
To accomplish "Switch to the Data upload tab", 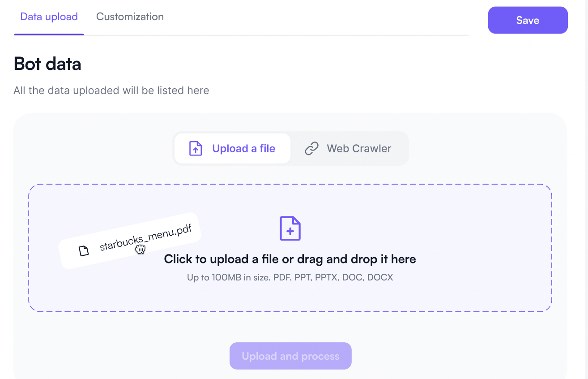I will click(48, 17).
